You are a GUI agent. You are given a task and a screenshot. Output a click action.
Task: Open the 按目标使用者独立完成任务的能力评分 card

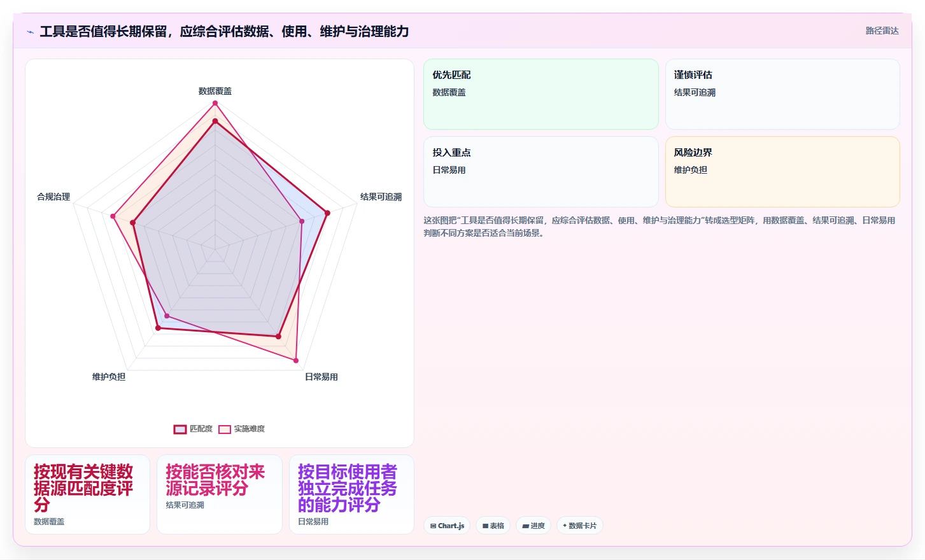[351, 494]
